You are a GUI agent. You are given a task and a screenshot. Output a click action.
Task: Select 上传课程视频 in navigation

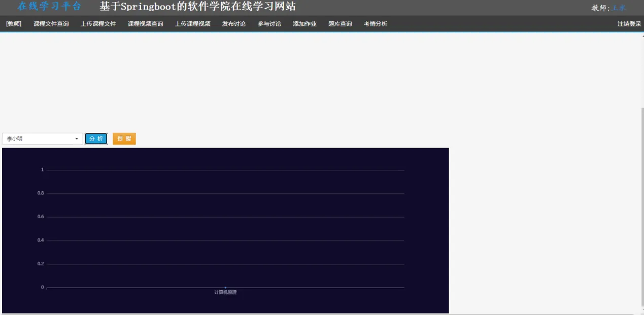pyautogui.click(x=193, y=24)
